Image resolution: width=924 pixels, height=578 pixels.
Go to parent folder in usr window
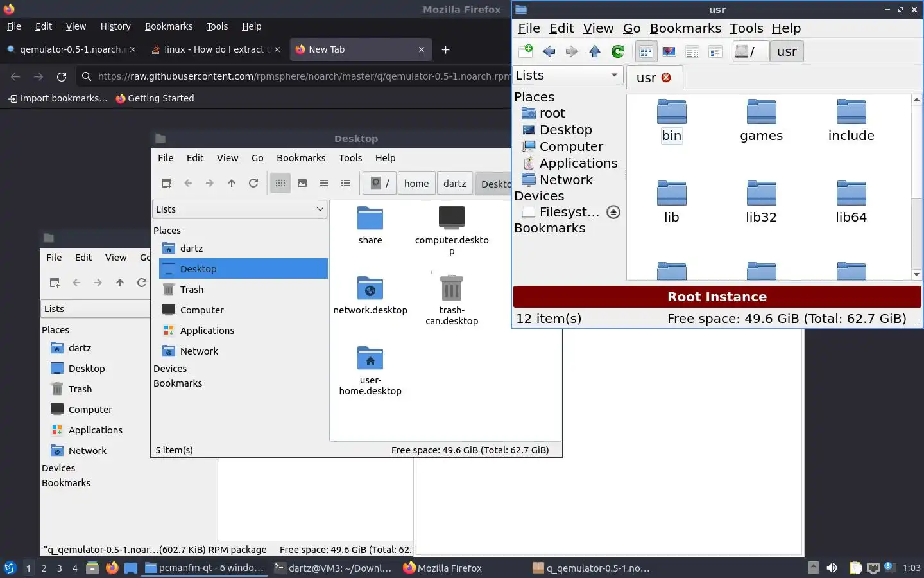595,51
